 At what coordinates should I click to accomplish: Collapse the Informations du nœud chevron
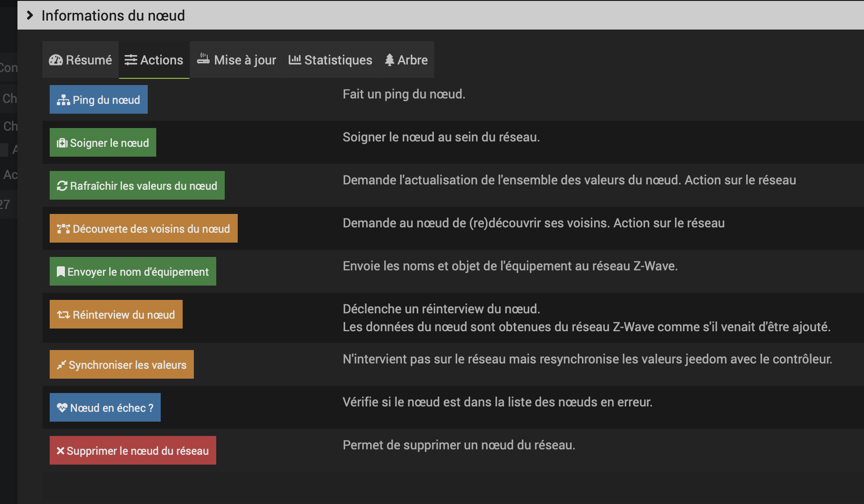coord(30,15)
